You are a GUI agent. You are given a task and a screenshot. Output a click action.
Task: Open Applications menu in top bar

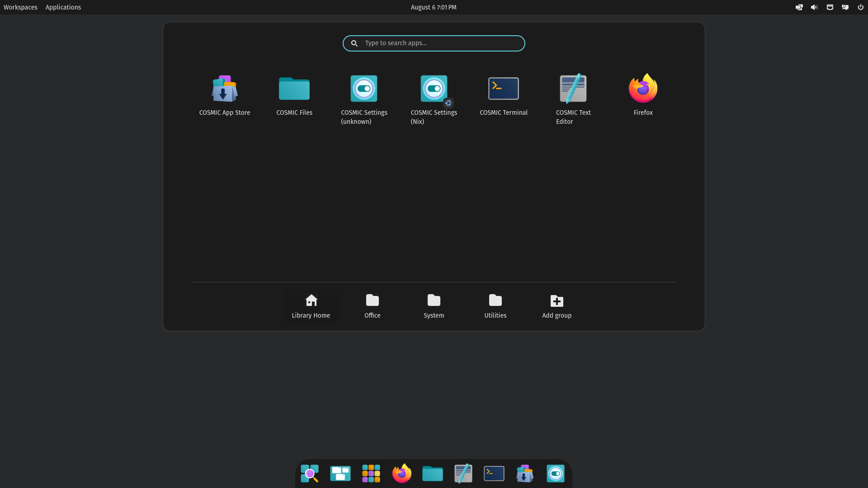pyautogui.click(x=63, y=7)
